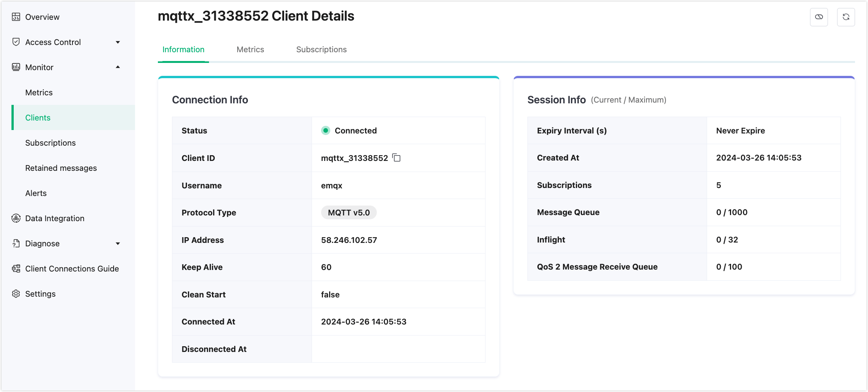
Task: Click the Data Integration icon
Action: pyautogui.click(x=16, y=218)
